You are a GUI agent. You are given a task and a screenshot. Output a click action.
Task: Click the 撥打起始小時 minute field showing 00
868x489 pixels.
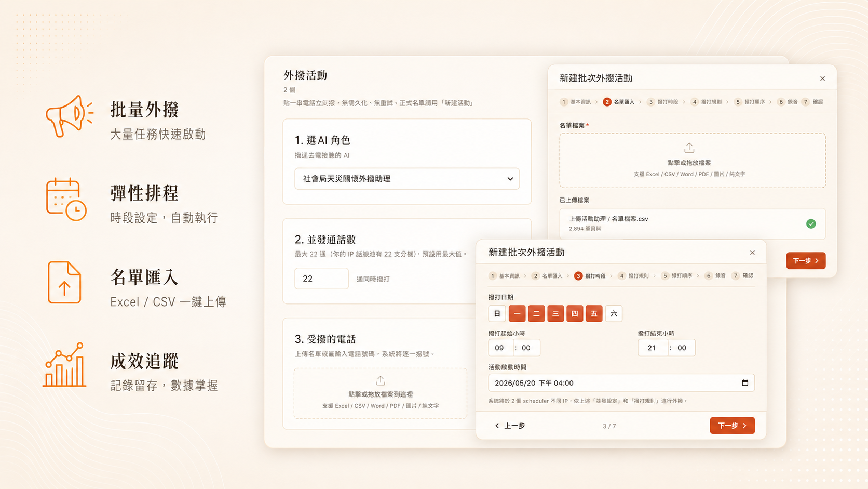[527, 348]
